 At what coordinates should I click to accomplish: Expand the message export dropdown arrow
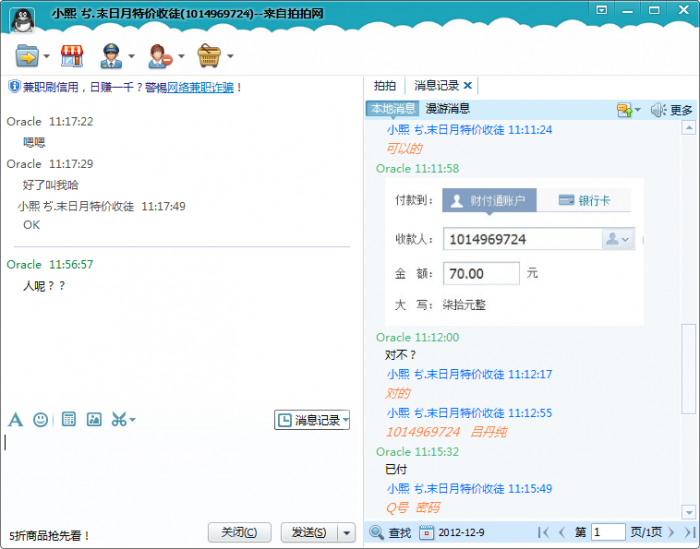pyautogui.click(x=638, y=110)
